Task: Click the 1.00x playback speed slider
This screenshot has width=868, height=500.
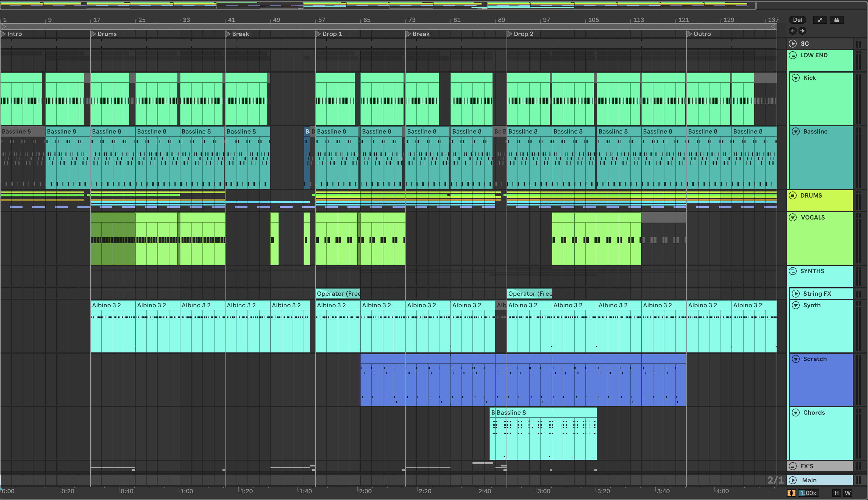Action: [x=808, y=493]
